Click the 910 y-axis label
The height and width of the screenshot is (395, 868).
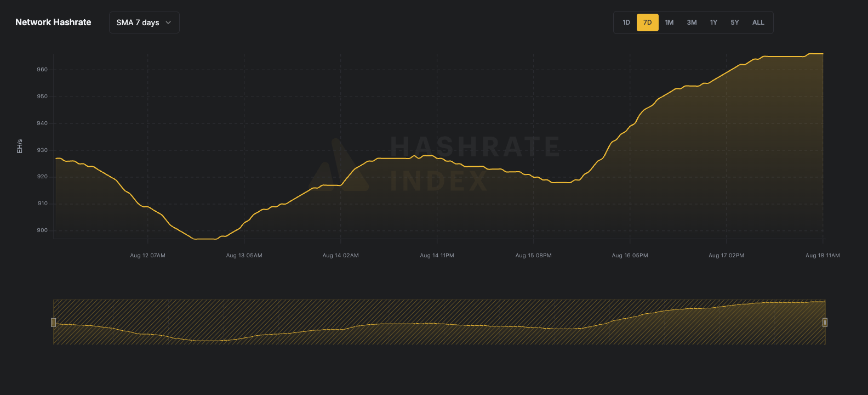point(42,204)
